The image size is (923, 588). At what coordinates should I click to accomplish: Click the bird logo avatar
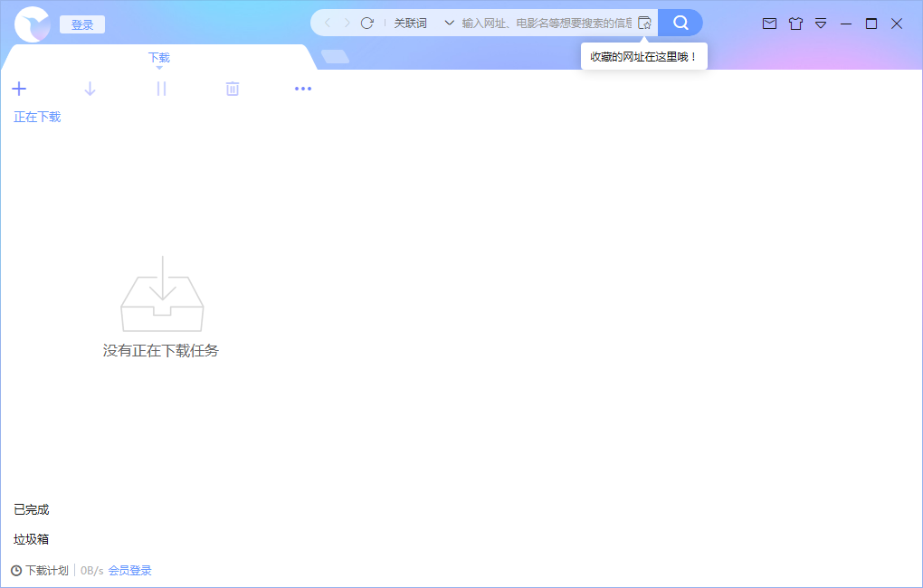tap(33, 24)
